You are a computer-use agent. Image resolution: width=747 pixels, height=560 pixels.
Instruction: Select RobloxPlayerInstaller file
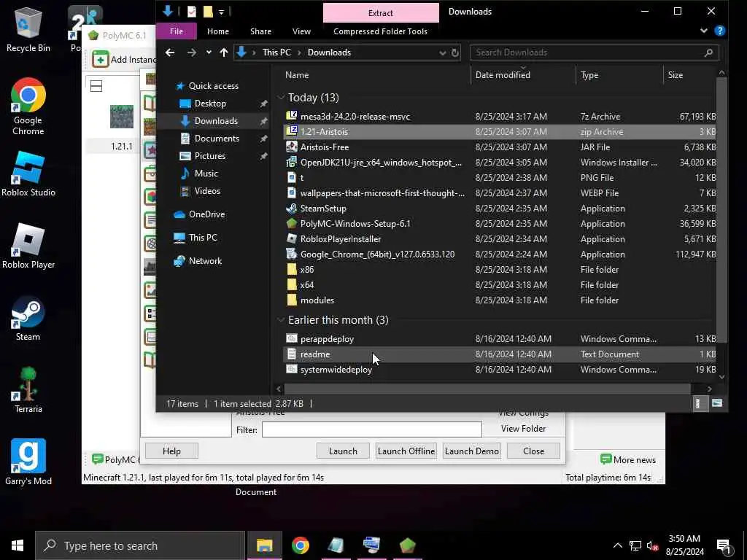(500, 239)
